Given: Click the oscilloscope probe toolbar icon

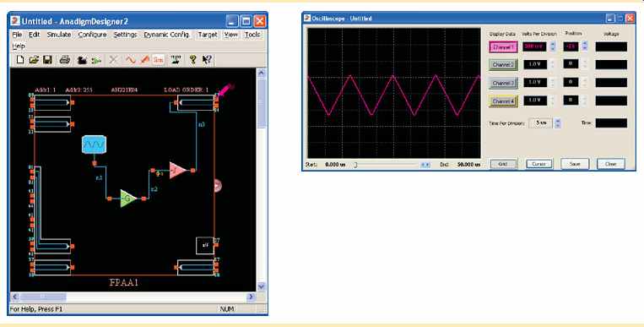Looking at the screenshot, I should click(144, 61).
